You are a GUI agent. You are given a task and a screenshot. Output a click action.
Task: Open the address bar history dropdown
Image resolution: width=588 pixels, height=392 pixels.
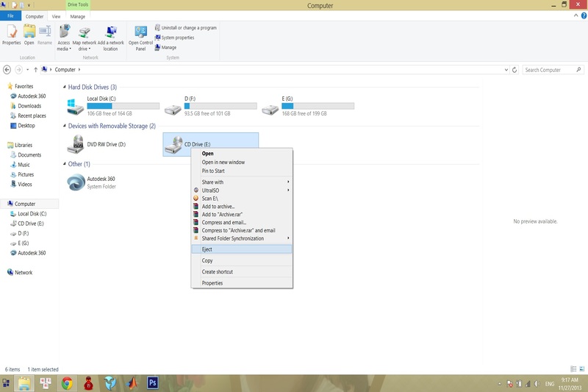pyautogui.click(x=506, y=70)
